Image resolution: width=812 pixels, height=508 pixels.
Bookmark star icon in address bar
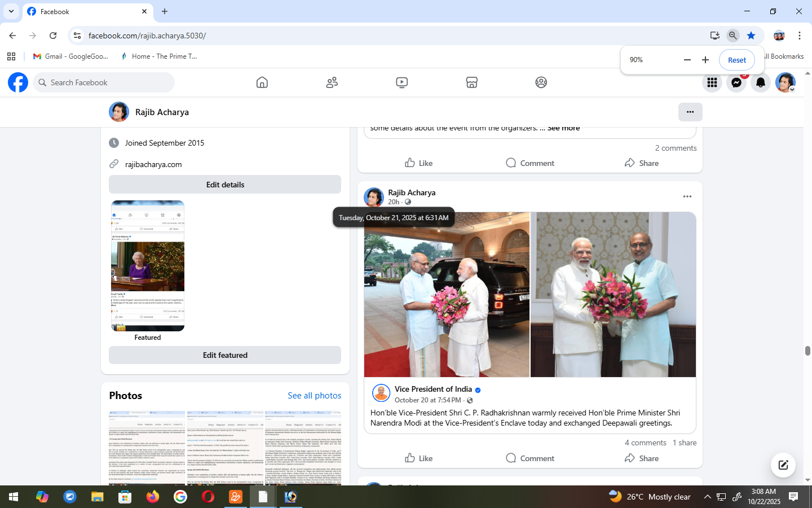(x=751, y=36)
